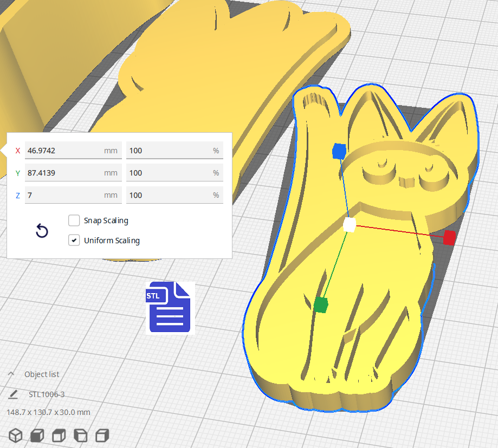Screen dimensions: 498x448
Task: Click the green Y-axis scale handle
Action: pos(321,305)
